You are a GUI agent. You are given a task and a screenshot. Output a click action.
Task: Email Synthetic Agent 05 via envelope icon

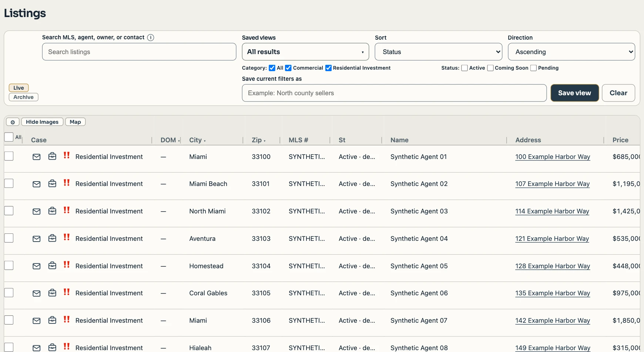(36, 266)
